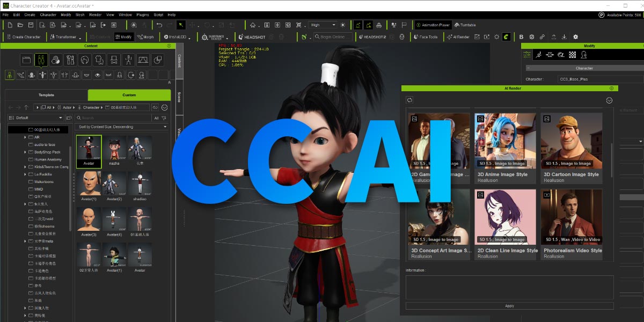Select the 2D Clean Line Image Style preset
The image size is (644, 322).
click(505, 224)
